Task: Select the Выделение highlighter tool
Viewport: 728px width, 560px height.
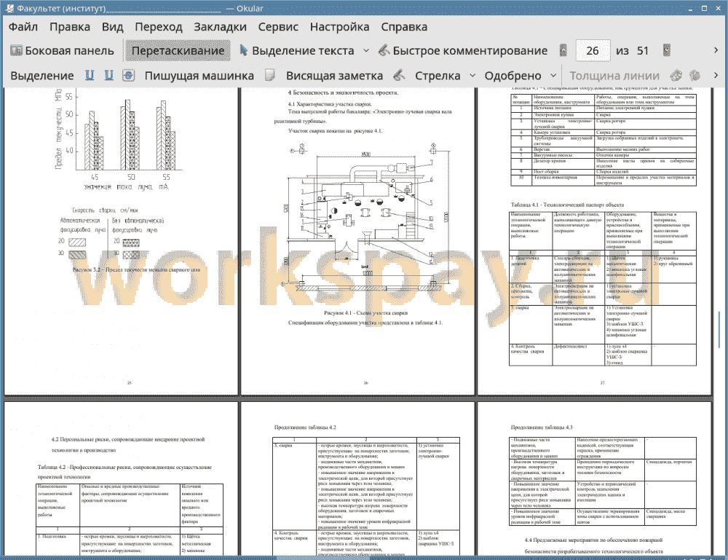Action: click(x=42, y=76)
